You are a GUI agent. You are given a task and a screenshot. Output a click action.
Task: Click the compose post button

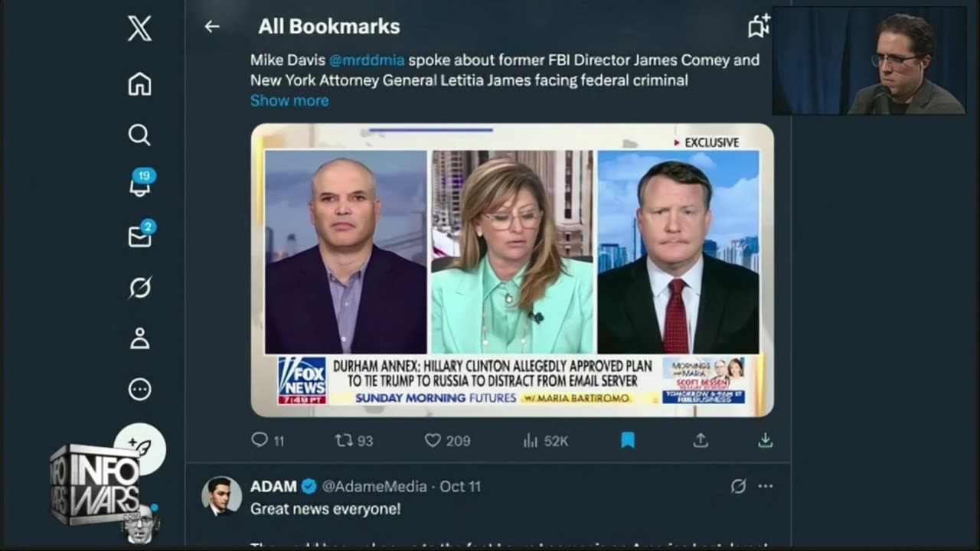coord(140,448)
